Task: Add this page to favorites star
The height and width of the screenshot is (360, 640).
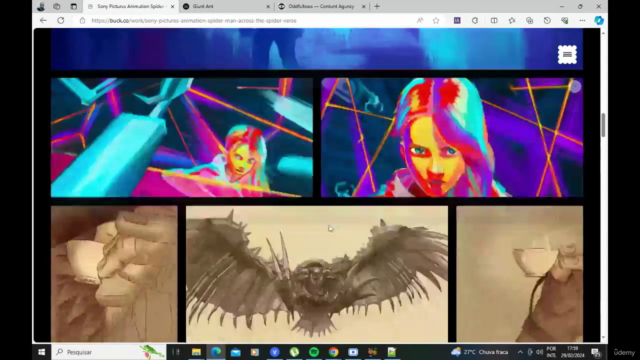Action: (x=436, y=20)
